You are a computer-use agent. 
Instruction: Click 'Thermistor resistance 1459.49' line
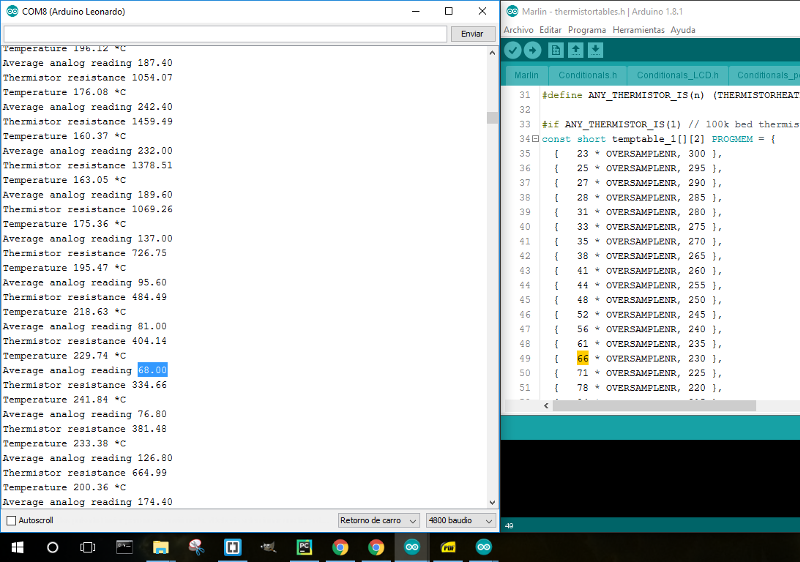click(x=88, y=122)
